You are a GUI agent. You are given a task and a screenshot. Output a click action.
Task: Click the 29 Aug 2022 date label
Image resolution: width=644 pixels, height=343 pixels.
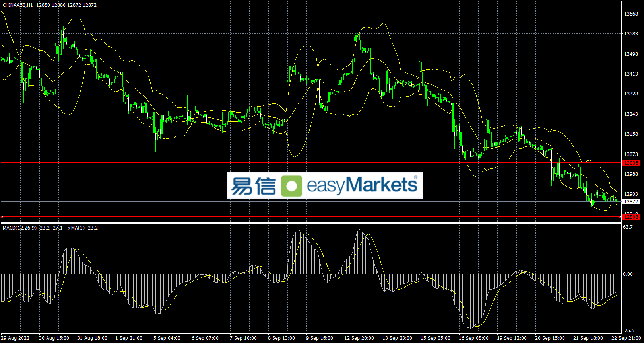coord(15,338)
